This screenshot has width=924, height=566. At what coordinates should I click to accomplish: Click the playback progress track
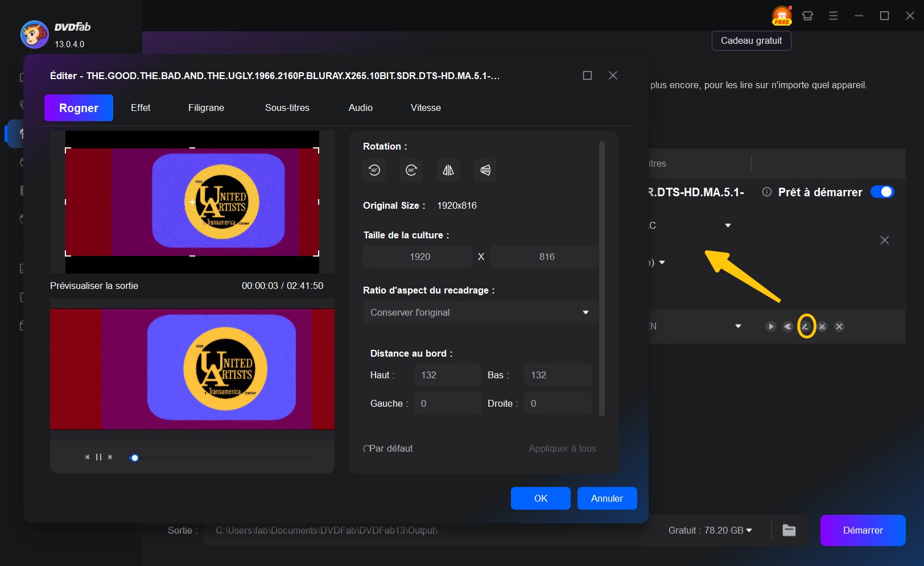click(222, 458)
